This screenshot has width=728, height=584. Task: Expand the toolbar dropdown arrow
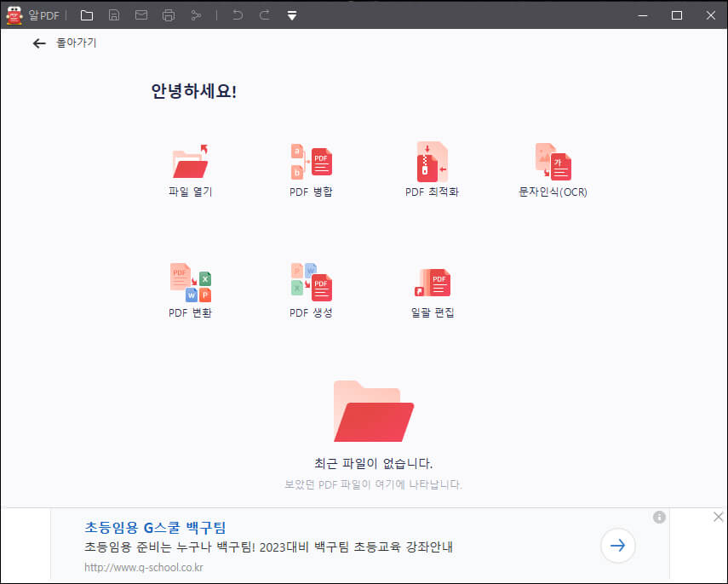pyautogui.click(x=291, y=14)
